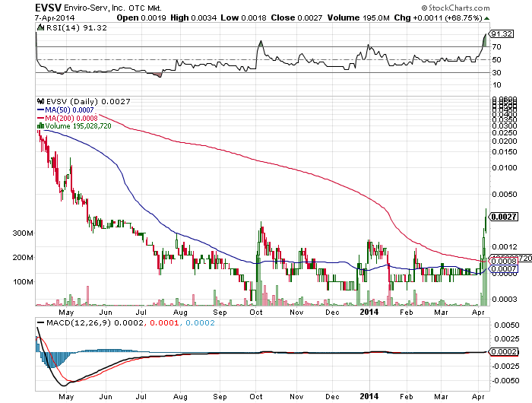Click Feb on the price chart axis
The image size is (532, 403).
pyautogui.click(x=406, y=313)
